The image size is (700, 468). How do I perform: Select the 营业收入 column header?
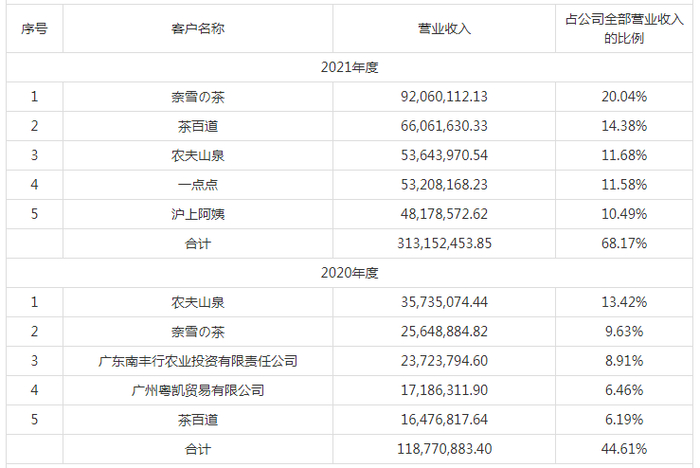pyautogui.click(x=444, y=29)
